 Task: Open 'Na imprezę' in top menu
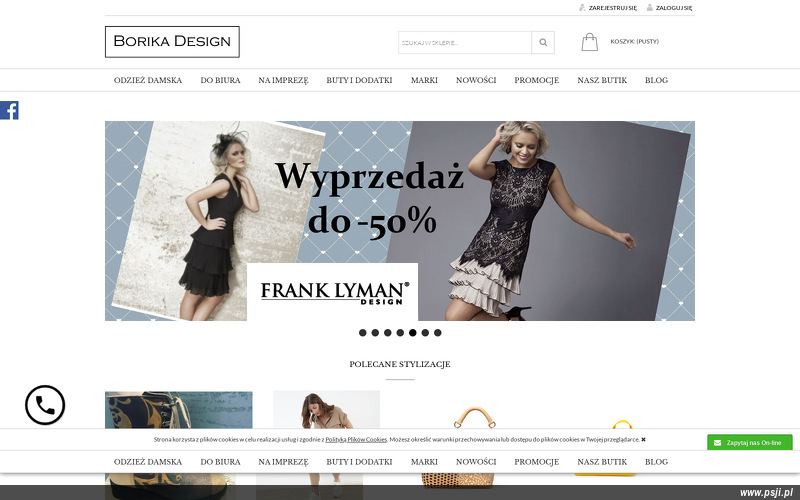pos(283,80)
